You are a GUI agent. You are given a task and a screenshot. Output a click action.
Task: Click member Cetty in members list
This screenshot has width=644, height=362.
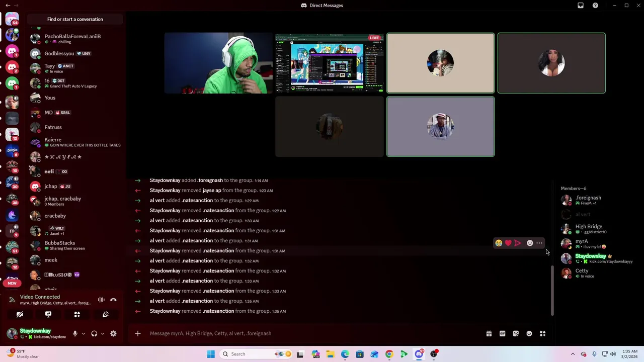[598, 273]
